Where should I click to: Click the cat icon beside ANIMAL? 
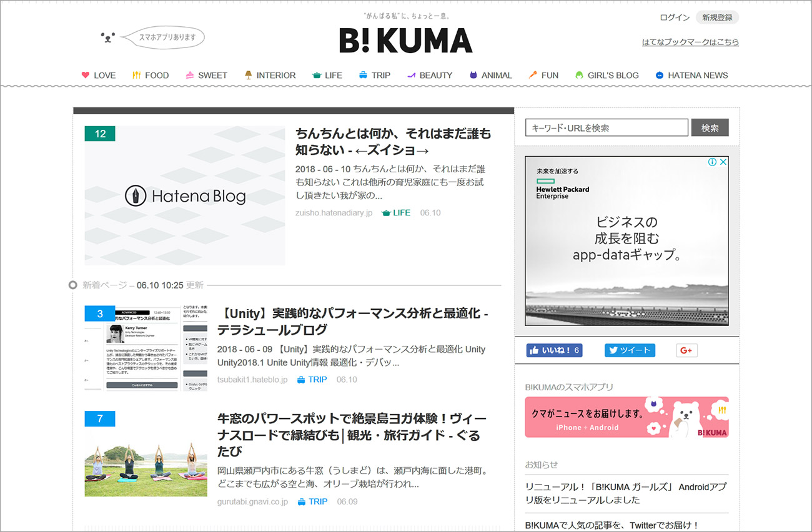(473, 75)
